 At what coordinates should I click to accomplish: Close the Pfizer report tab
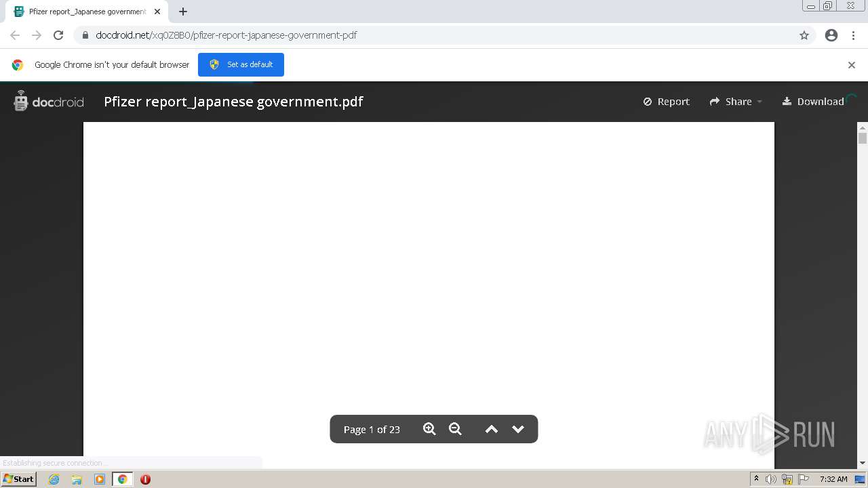pyautogui.click(x=157, y=12)
